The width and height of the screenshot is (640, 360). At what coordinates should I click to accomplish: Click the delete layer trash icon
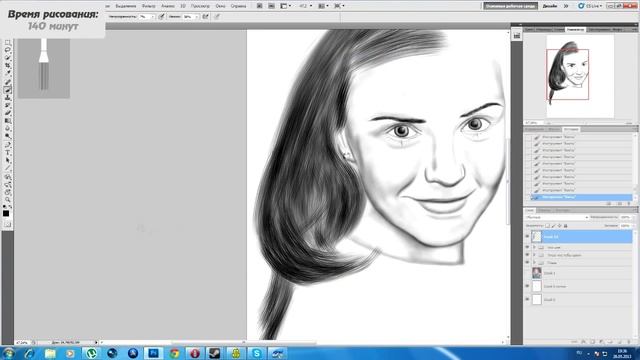629,342
